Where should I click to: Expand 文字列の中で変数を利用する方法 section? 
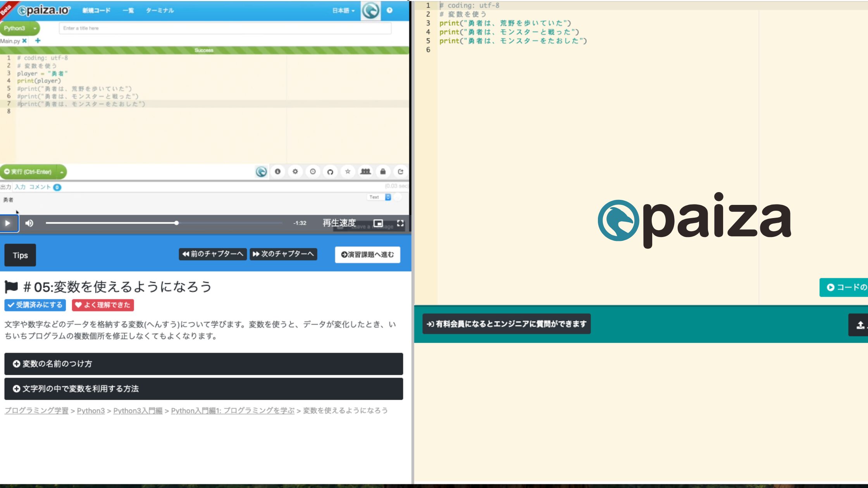click(x=203, y=388)
